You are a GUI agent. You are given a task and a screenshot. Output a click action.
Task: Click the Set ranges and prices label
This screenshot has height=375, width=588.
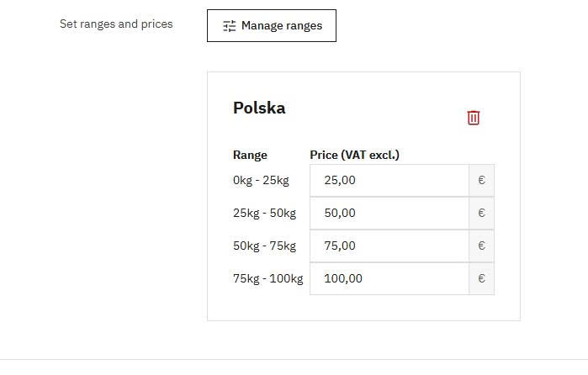tap(116, 24)
